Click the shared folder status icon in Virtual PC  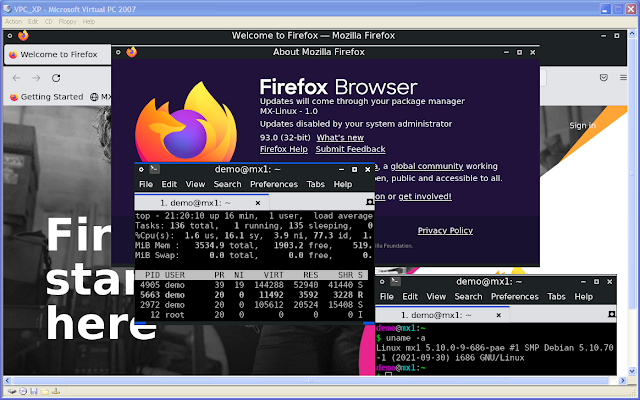(x=45, y=391)
